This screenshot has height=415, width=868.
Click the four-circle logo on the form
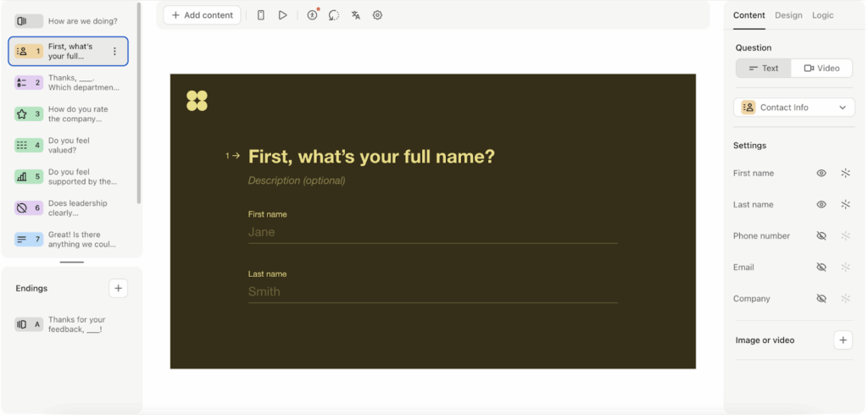(197, 101)
